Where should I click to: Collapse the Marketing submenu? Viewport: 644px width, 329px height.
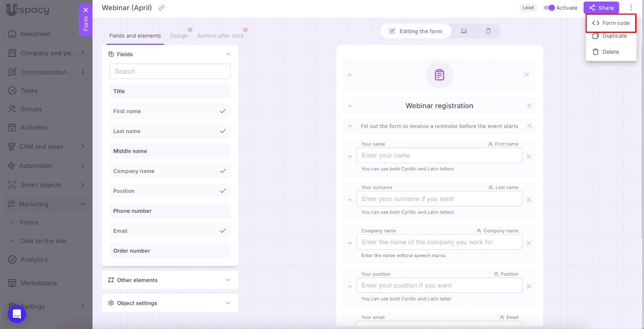pos(83,204)
